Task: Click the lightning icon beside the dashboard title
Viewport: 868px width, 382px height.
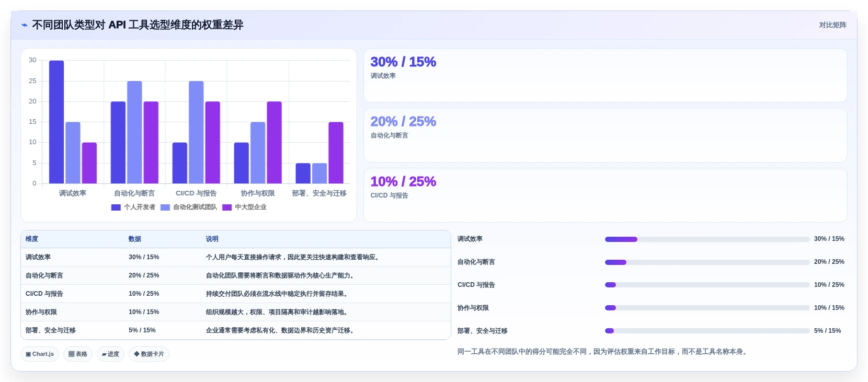Action: click(25, 25)
